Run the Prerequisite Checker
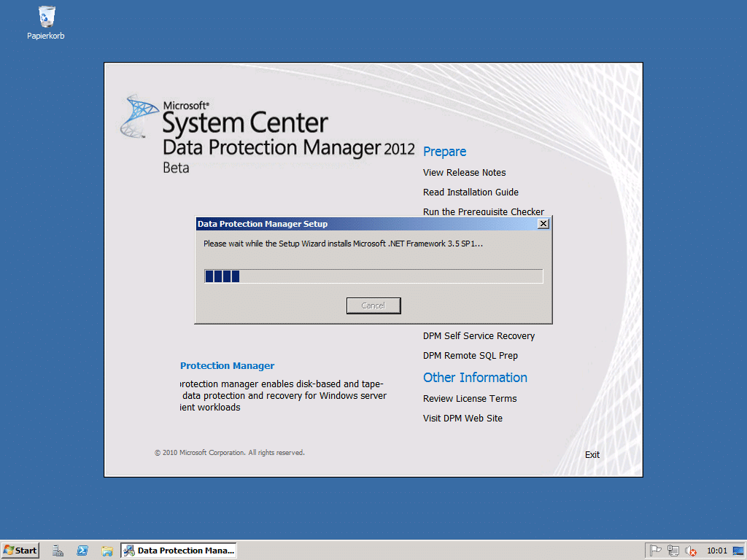The image size is (747, 560). tap(484, 211)
